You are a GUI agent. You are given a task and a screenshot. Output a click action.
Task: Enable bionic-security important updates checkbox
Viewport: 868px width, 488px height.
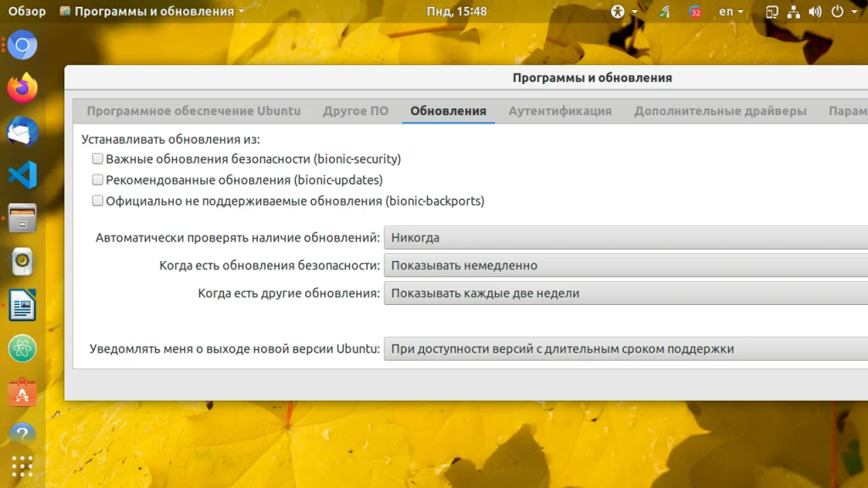(97, 158)
